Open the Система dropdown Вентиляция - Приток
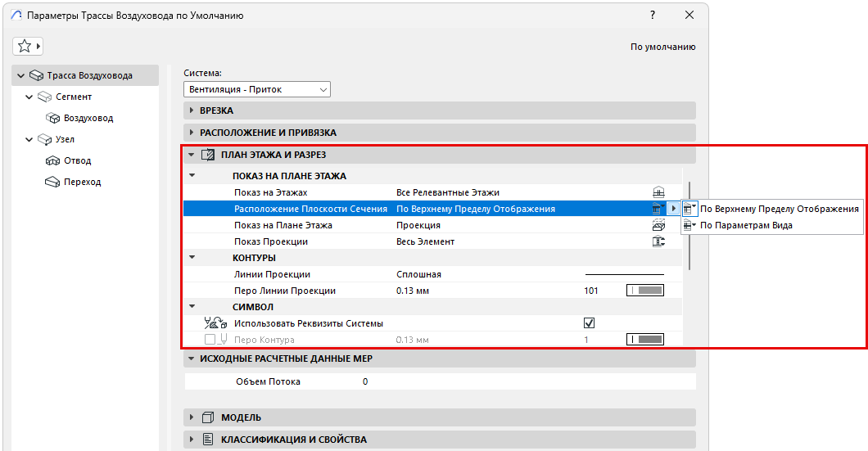 click(x=257, y=89)
